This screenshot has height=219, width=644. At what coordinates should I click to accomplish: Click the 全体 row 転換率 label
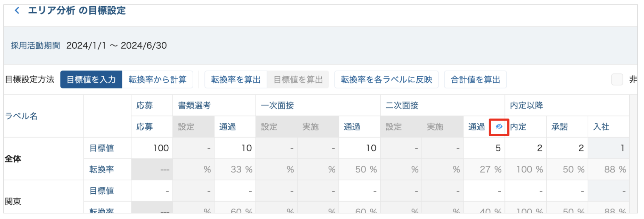[x=102, y=169]
